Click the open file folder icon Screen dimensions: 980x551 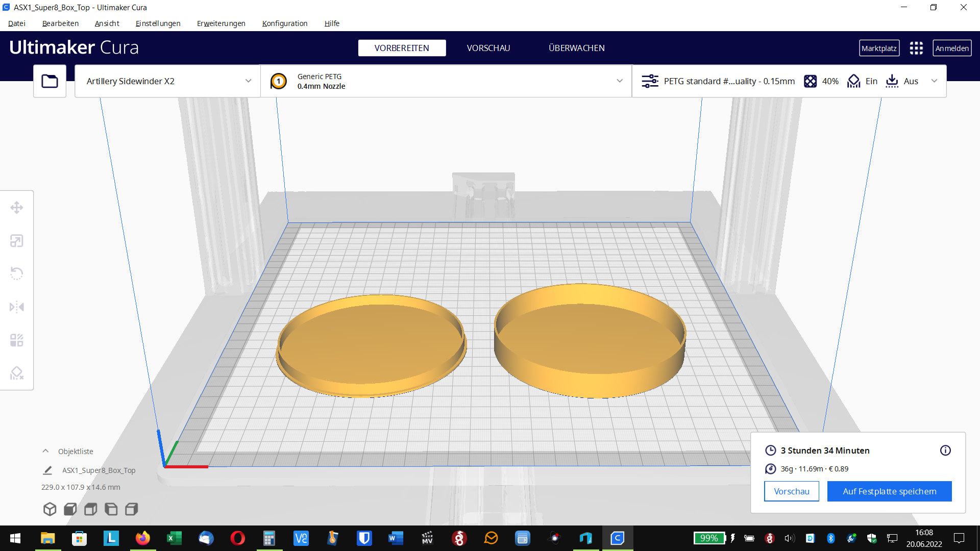(50, 81)
